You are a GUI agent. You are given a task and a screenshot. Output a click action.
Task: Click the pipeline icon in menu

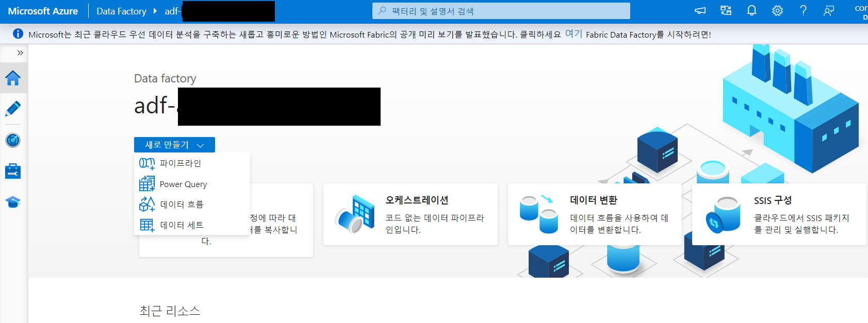coord(147,163)
